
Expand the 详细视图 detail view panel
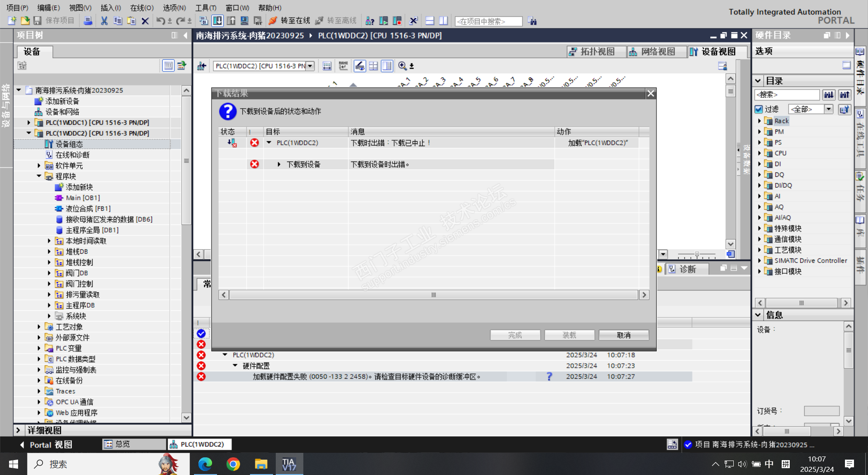tap(18, 430)
